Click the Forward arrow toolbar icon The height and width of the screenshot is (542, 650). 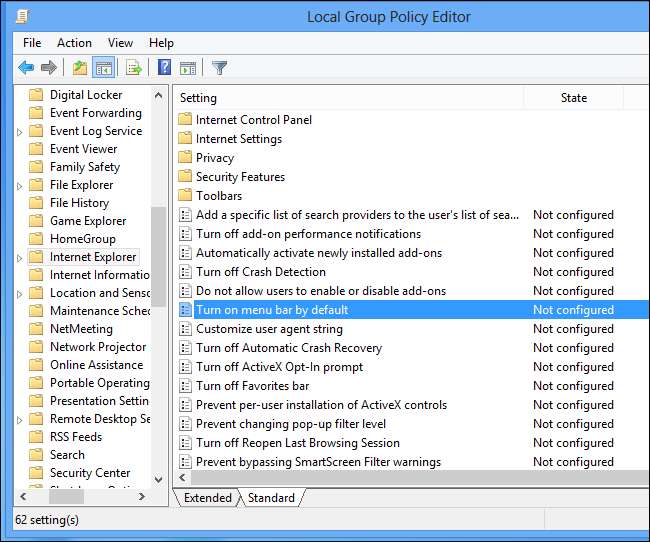[x=48, y=68]
